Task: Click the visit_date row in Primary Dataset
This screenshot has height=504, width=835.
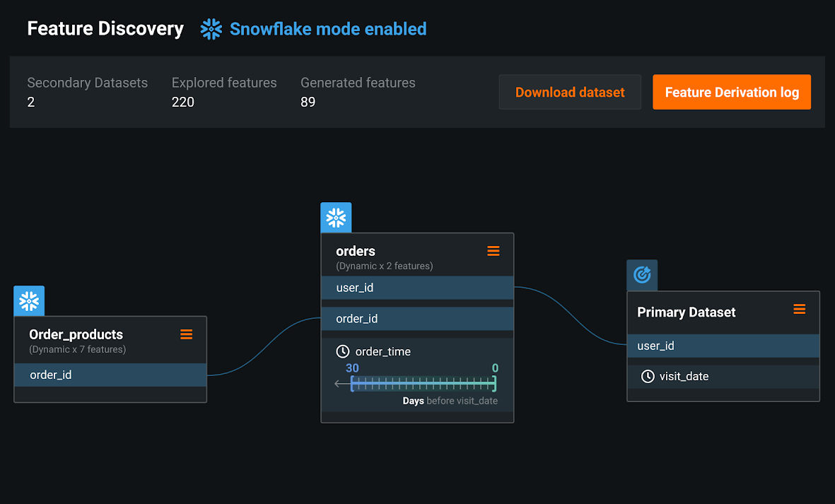Action: point(723,377)
